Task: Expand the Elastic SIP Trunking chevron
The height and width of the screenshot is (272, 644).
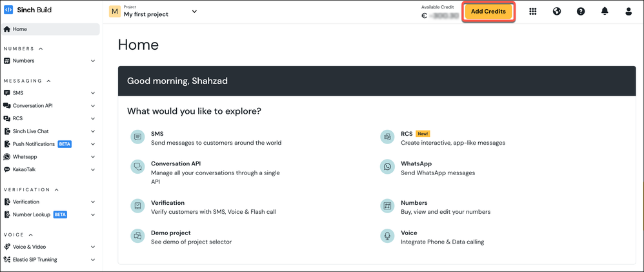Action: pos(93,260)
